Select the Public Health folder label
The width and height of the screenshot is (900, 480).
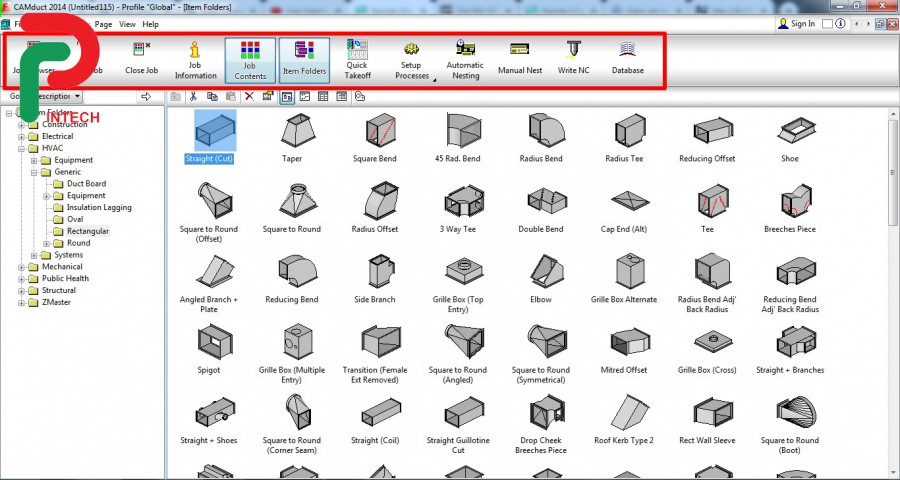click(65, 278)
